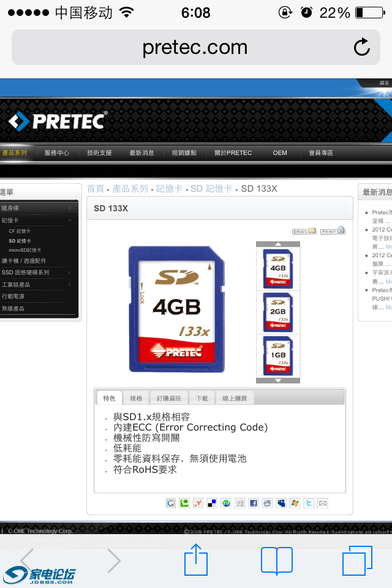This screenshot has height=588, width=392.
Task: Open the 會員專區 menu
Action: [x=321, y=153]
